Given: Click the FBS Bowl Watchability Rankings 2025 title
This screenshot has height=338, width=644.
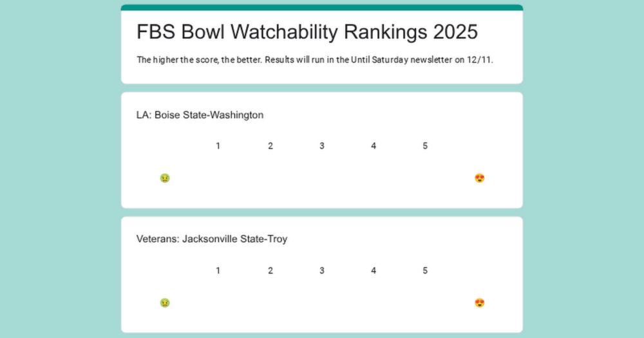Looking at the screenshot, I should click(x=307, y=32).
